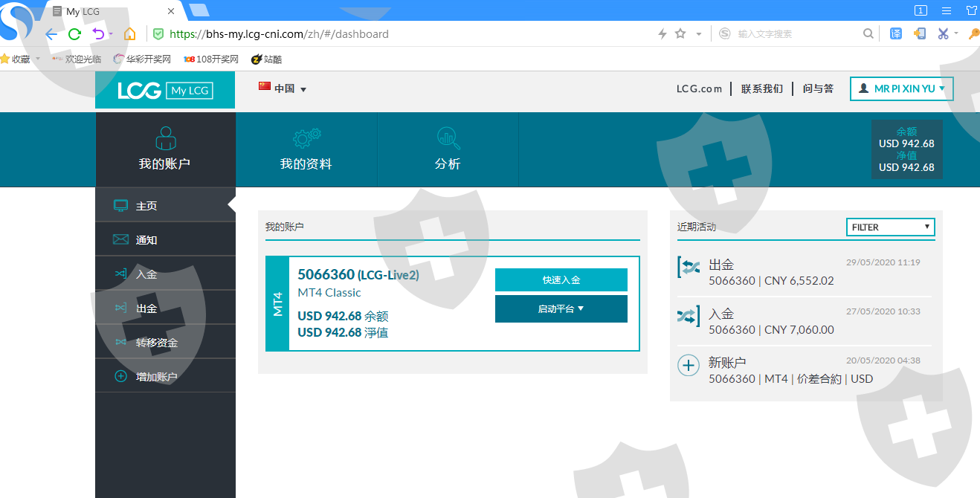980x498 pixels.
Task: Open the 我的账户 person icon
Action: coord(165,138)
